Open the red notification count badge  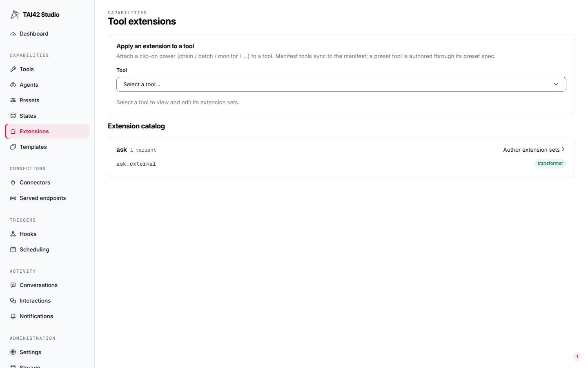[577, 357]
